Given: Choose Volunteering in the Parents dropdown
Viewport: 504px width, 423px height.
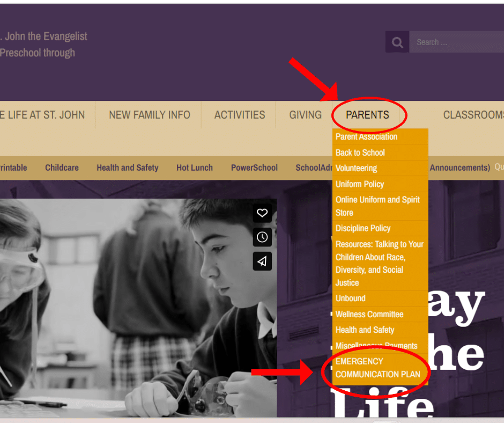Looking at the screenshot, I should 380,168.
